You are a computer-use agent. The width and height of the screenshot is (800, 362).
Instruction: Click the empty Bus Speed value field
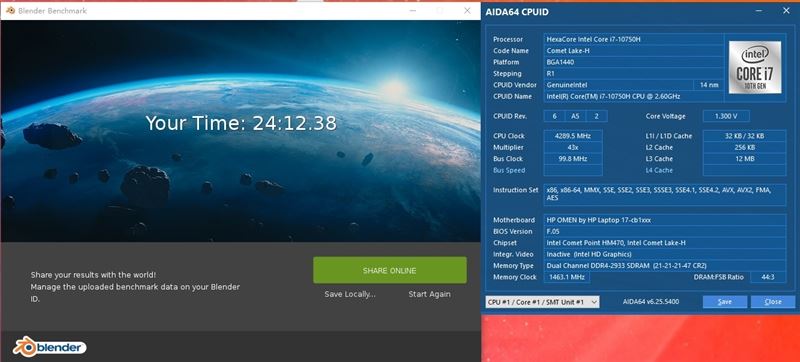point(573,170)
